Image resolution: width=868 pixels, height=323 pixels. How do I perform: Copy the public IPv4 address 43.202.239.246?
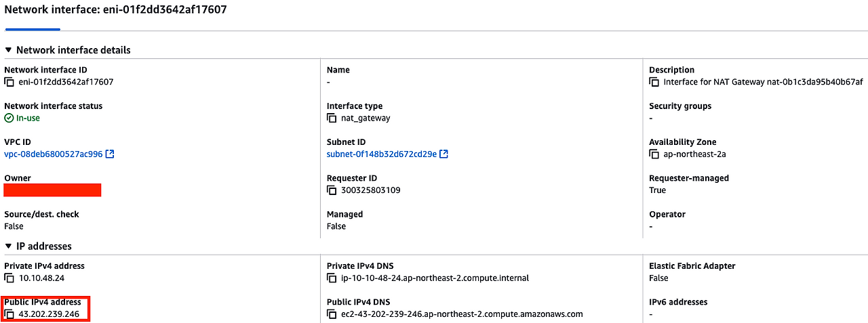[x=9, y=314]
